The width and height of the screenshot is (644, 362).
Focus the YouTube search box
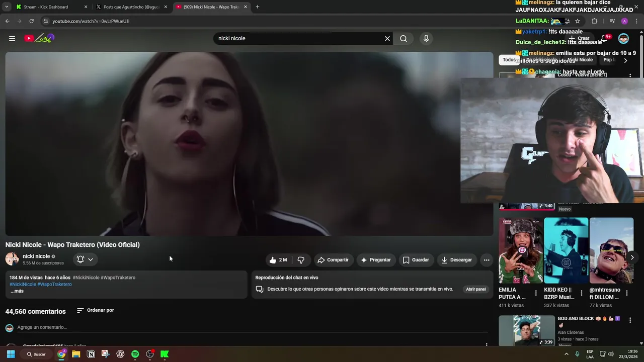click(299, 38)
